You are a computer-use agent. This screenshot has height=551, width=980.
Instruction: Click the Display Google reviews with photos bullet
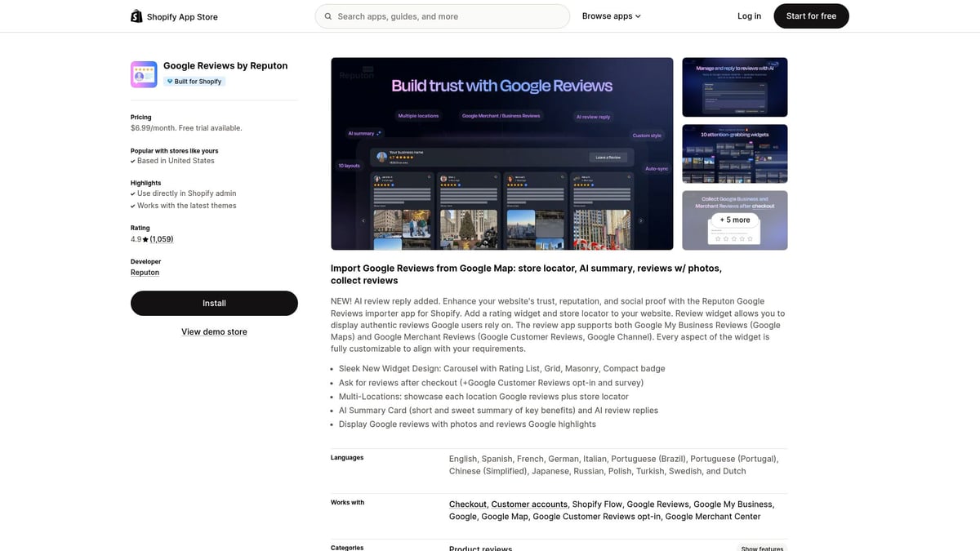(467, 424)
